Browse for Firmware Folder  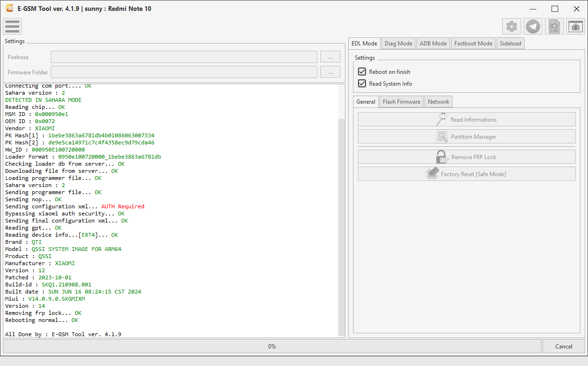click(x=330, y=72)
